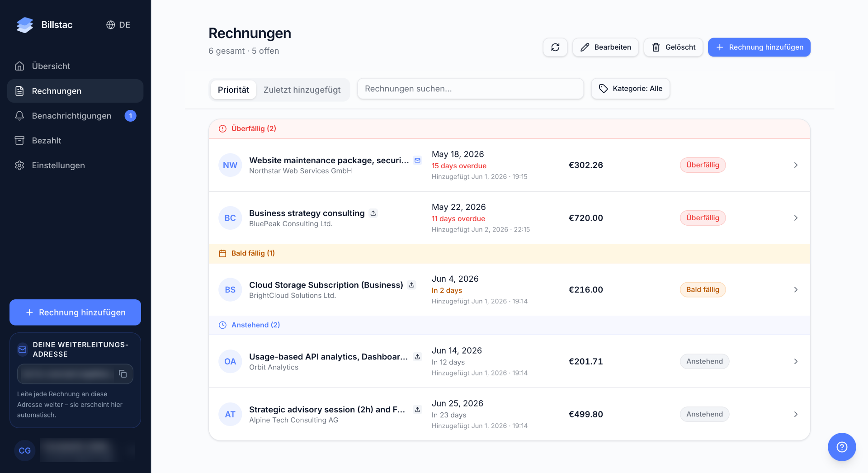Click the top Rechnung hinzufügen button
Screen dimensions: 868x473
click(x=759, y=47)
